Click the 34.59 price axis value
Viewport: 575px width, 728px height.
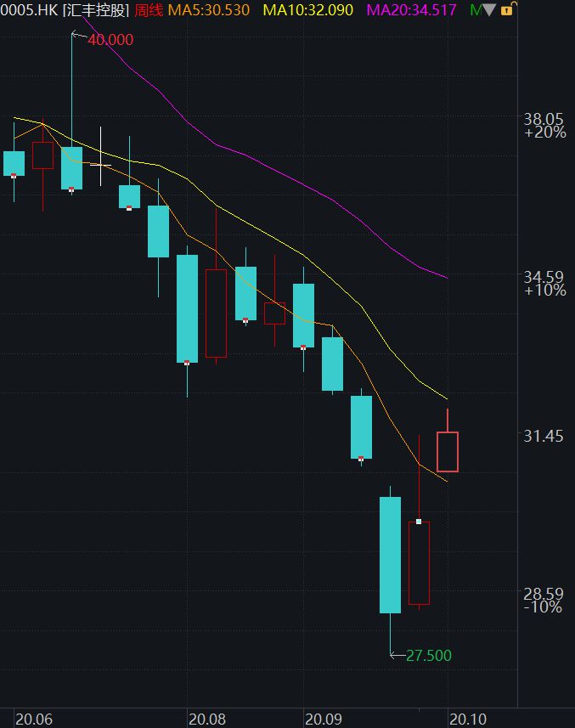[x=543, y=277]
